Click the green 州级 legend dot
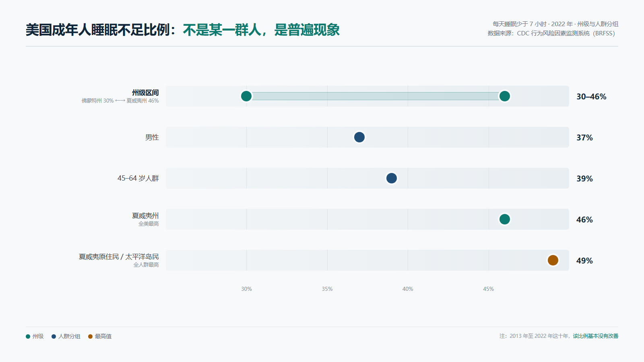The width and height of the screenshot is (644, 362). (28, 337)
